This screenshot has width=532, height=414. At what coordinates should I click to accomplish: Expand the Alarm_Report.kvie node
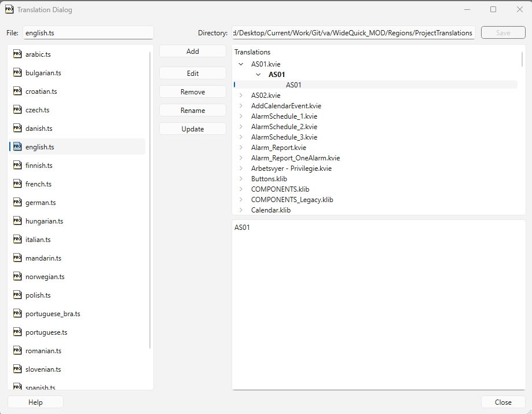(241, 148)
